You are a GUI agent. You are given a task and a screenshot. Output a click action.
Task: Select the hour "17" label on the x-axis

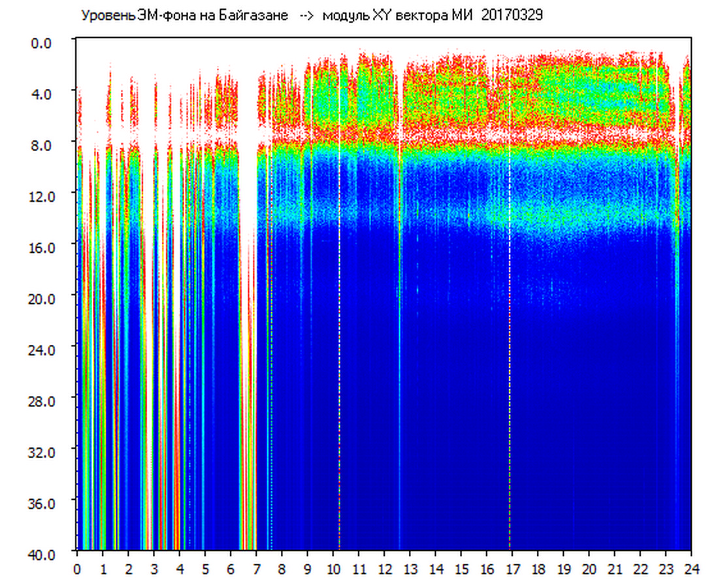(512, 569)
